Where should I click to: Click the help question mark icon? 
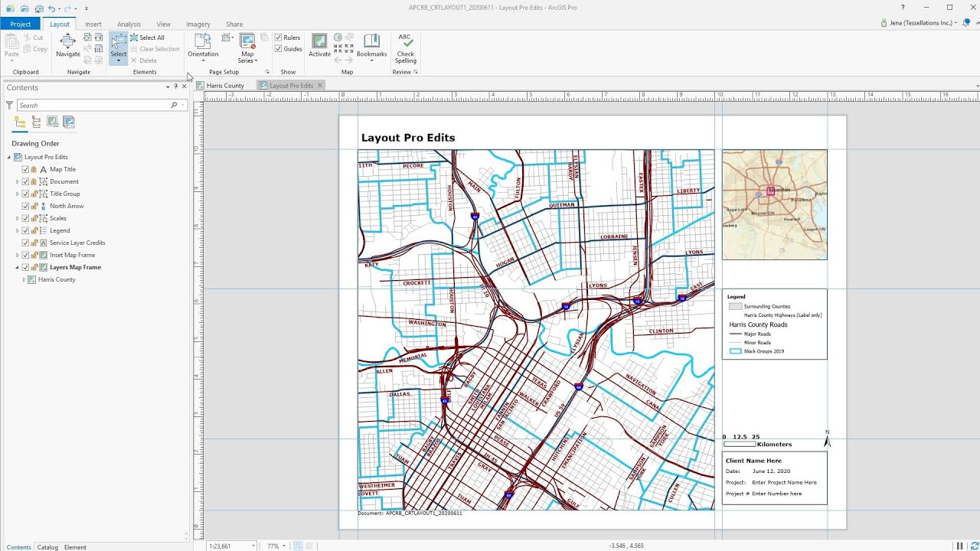[x=903, y=8]
